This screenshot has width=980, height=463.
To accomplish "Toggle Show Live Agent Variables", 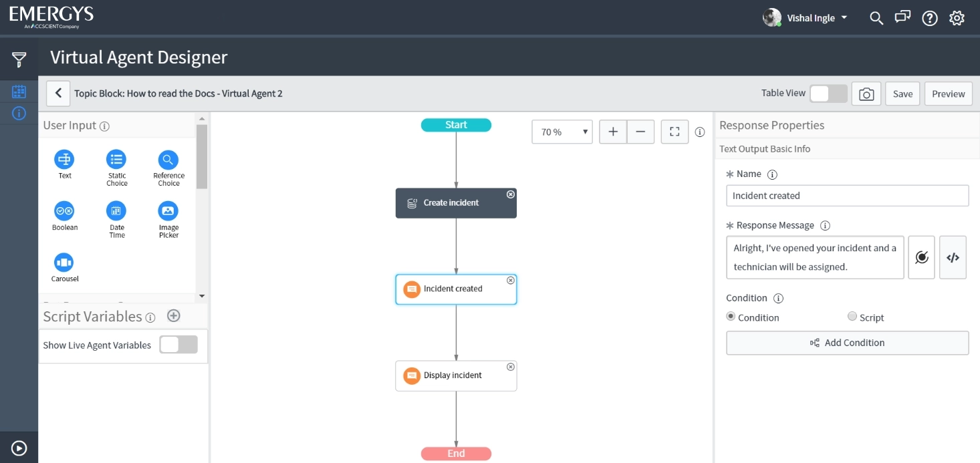I will click(x=178, y=345).
